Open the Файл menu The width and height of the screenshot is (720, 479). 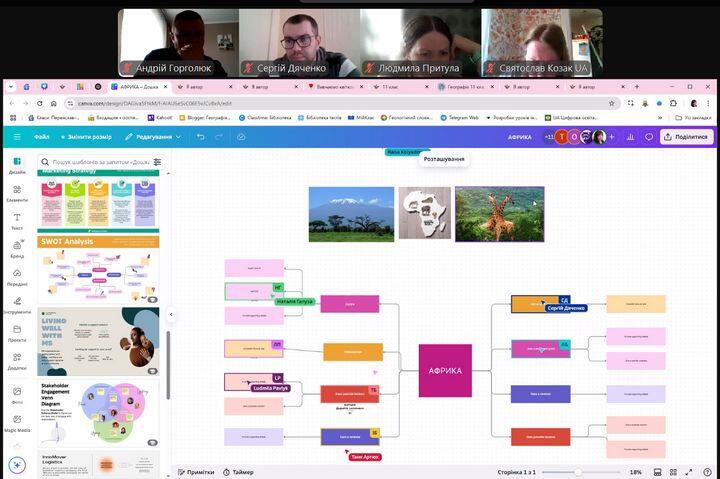[41, 137]
